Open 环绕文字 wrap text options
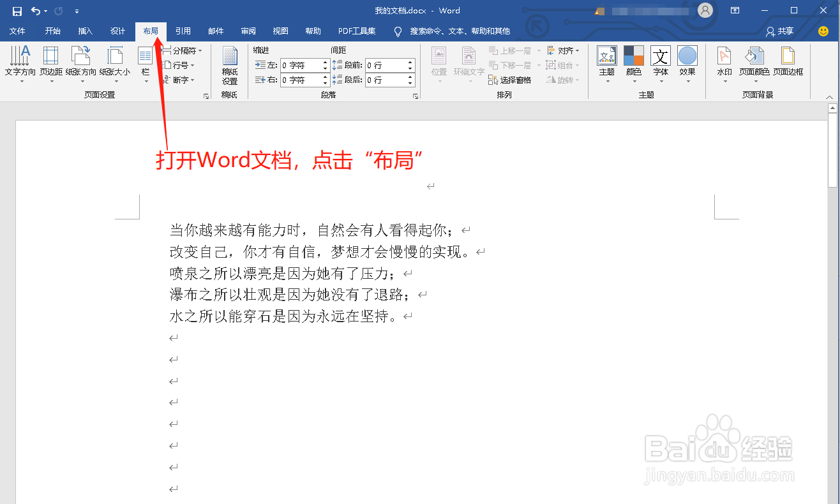 [x=469, y=64]
